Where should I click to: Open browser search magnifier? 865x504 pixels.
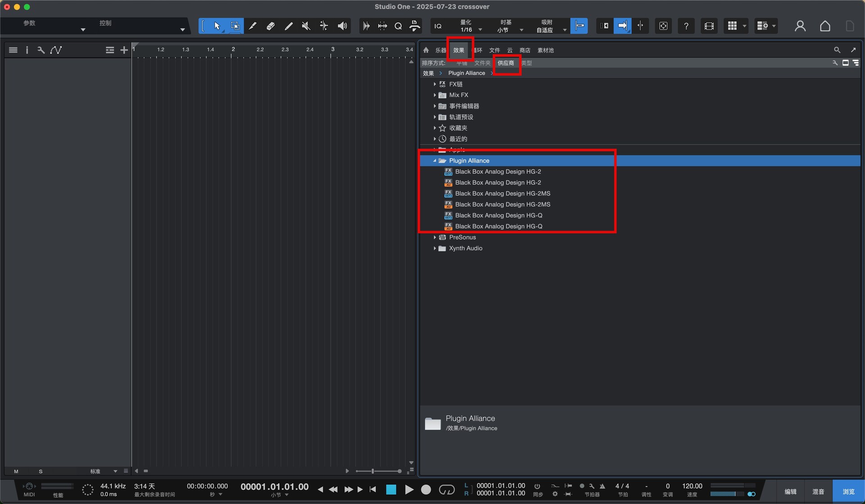(837, 50)
